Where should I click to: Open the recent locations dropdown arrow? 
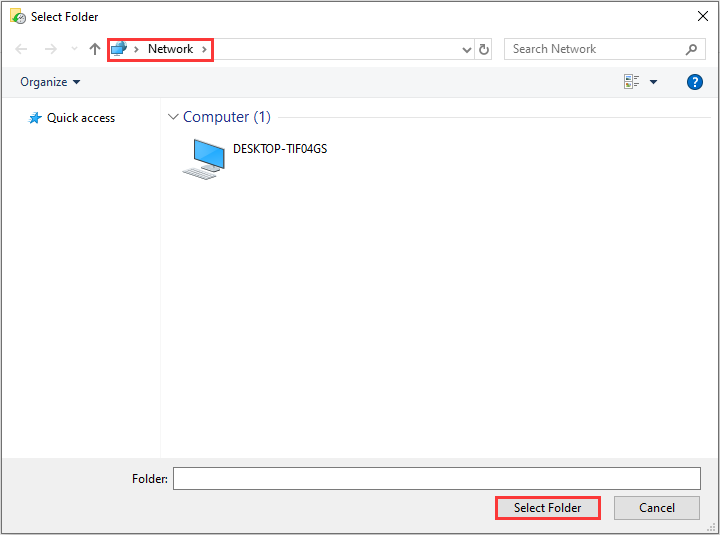point(74,49)
